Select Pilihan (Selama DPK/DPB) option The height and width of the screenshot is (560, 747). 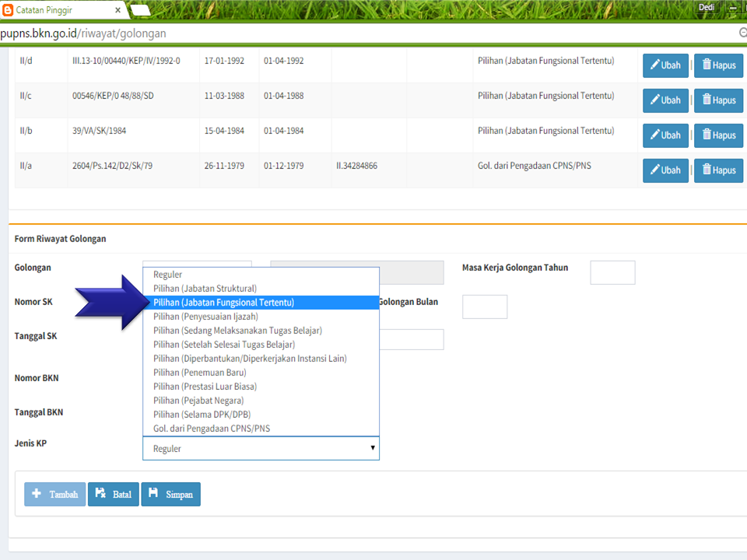click(261, 415)
